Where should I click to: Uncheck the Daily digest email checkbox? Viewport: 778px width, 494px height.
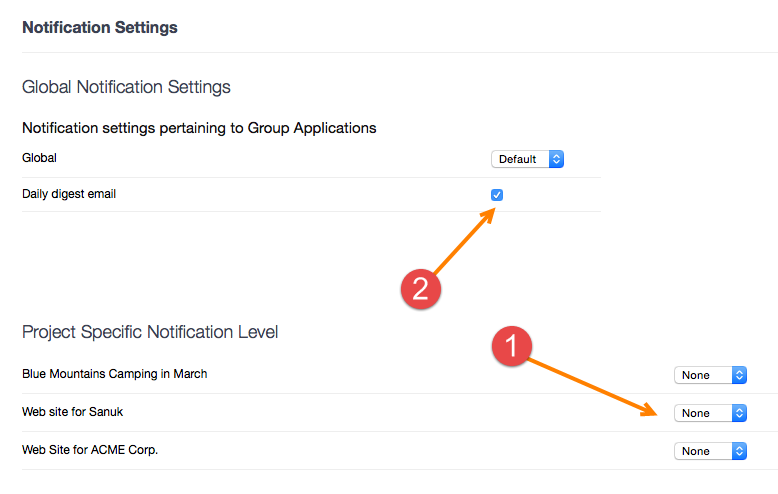click(497, 195)
